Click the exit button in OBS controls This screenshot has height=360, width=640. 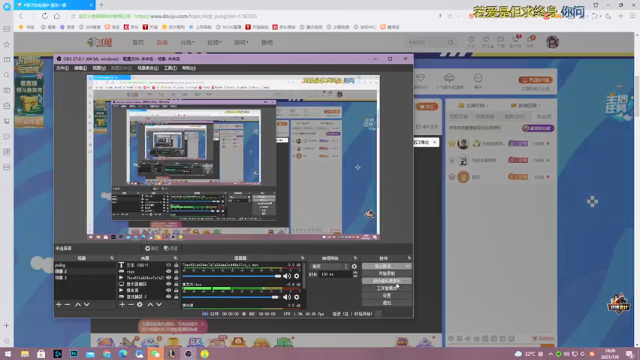(x=387, y=303)
